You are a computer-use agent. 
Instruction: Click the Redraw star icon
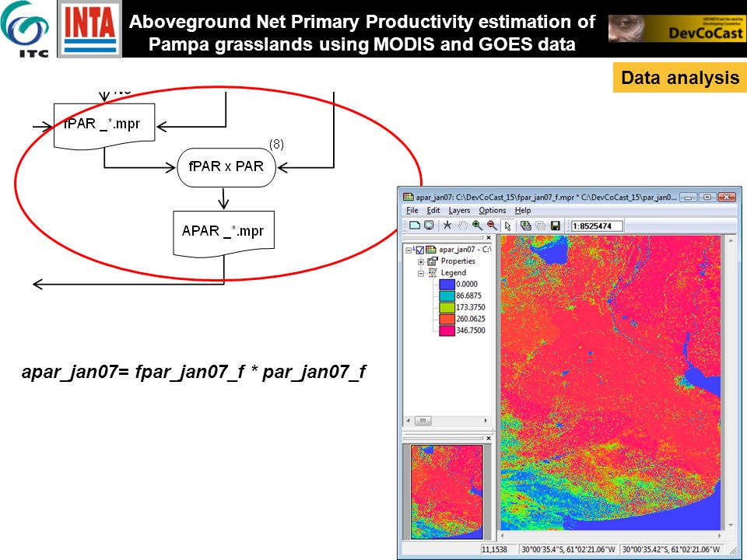coord(447,226)
